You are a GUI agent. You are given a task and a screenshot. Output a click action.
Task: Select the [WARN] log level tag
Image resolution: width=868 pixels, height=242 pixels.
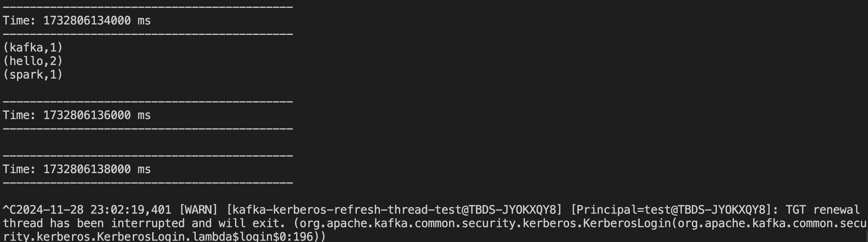pos(198,210)
